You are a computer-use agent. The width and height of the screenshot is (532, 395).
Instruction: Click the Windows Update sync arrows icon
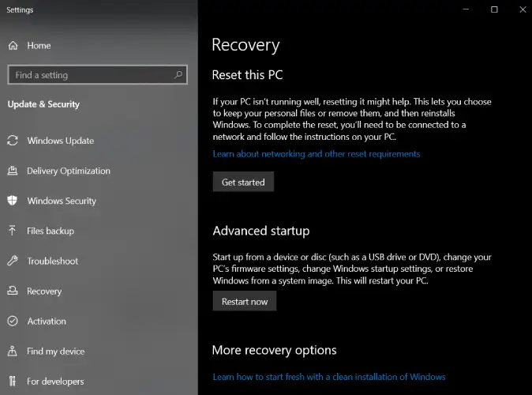click(x=13, y=141)
